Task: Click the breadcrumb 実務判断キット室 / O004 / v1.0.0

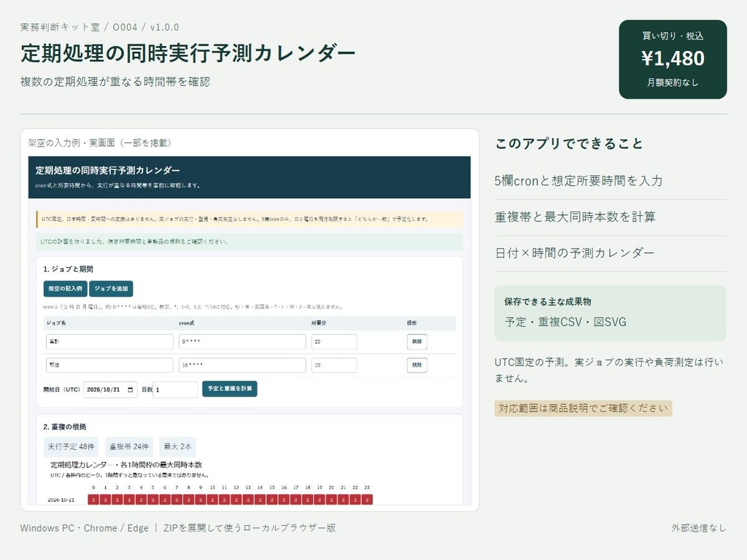Action: 99,27
